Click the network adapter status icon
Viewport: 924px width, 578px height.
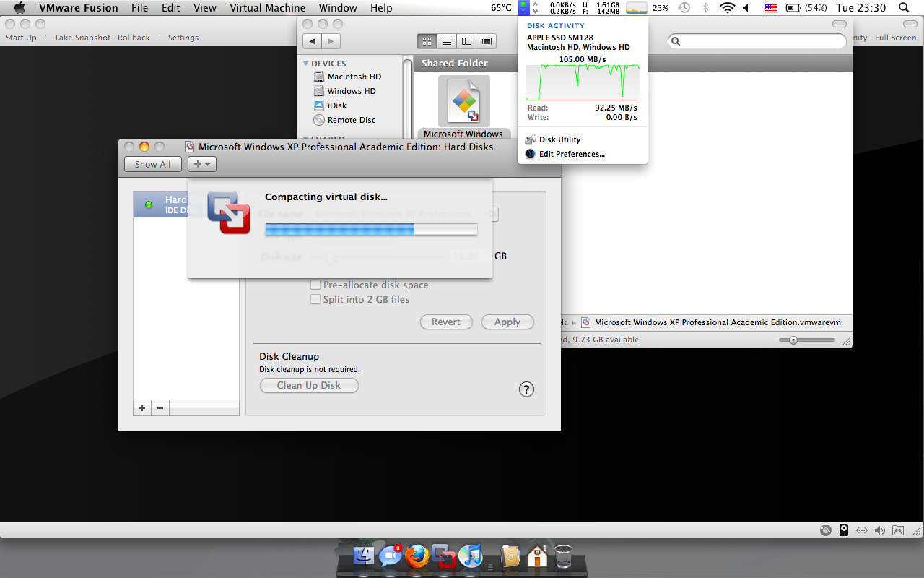(x=862, y=530)
